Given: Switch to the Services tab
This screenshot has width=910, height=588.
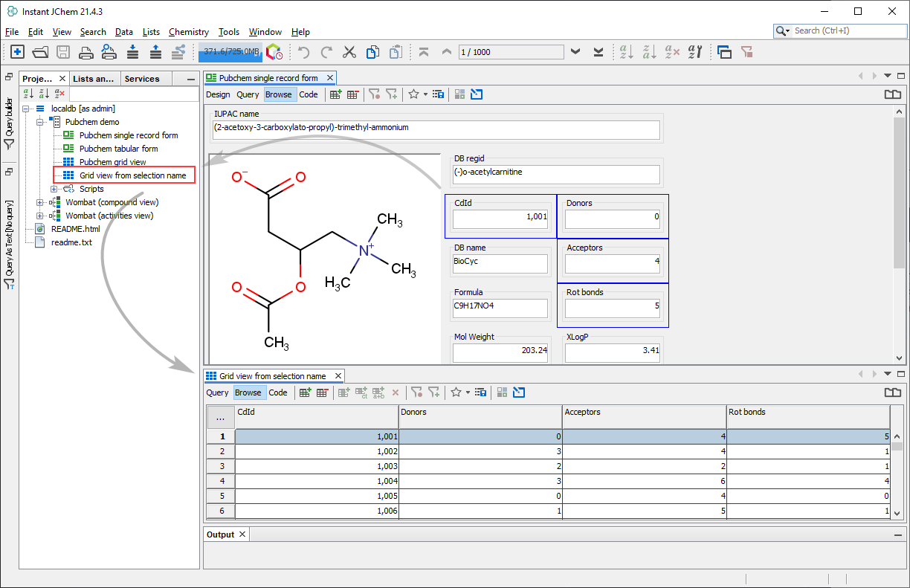Looking at the screenshot, I should (x=142, y=79).
